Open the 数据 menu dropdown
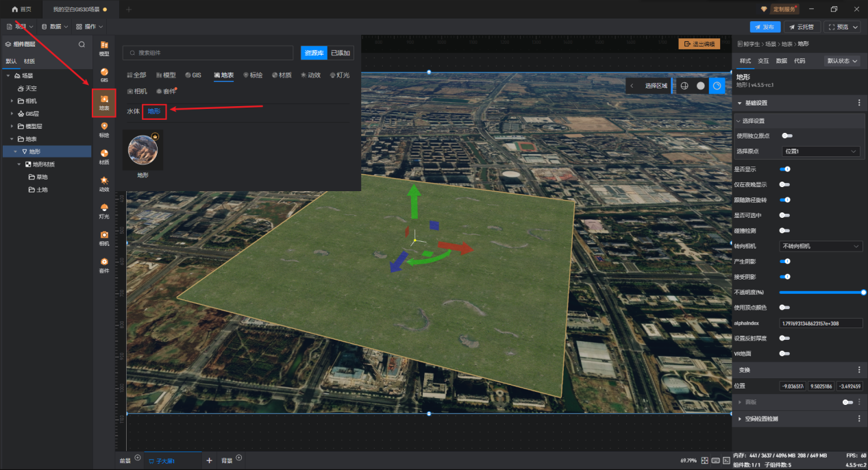The width and height of the screenshot is (868, 470). (55, 27)
